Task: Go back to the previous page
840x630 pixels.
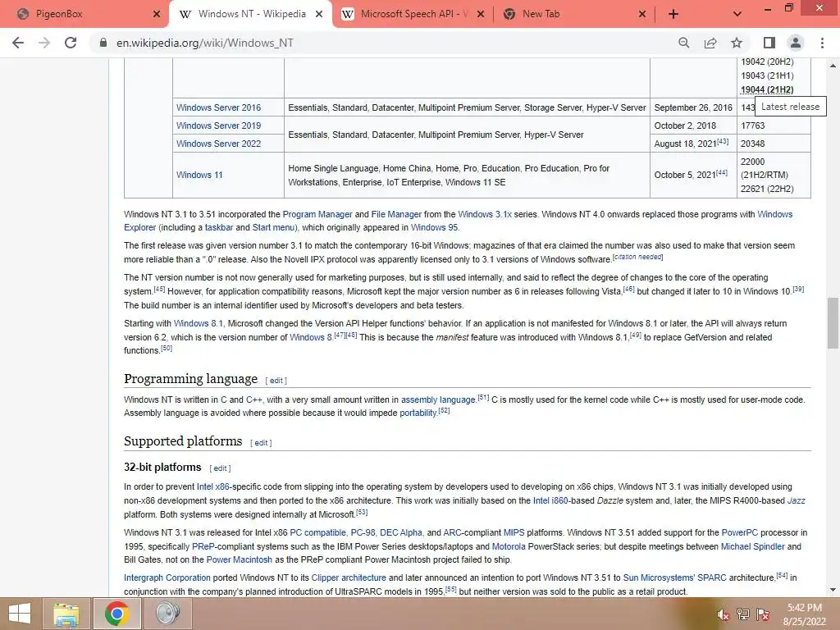Action: (x=18, y=43)
